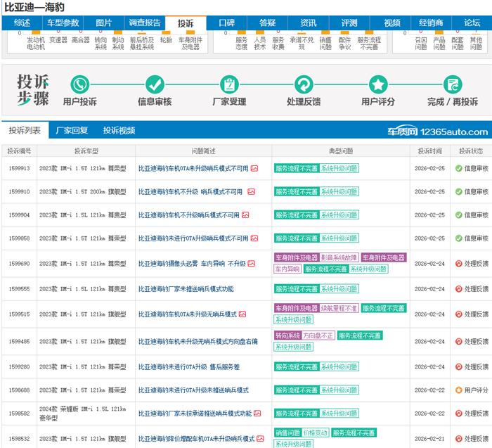Click the 用户评分 star step icon
The width and height of the screenshot is (492, 448).
pyautogui.click(x=378, y=84)
